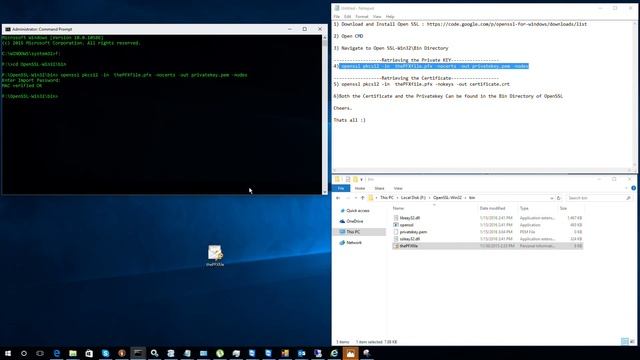The height and width of the screenshot is (360, 640).
Task: Click New Folder icon in Explorer quick access toolbar
Action: point(355,179)
